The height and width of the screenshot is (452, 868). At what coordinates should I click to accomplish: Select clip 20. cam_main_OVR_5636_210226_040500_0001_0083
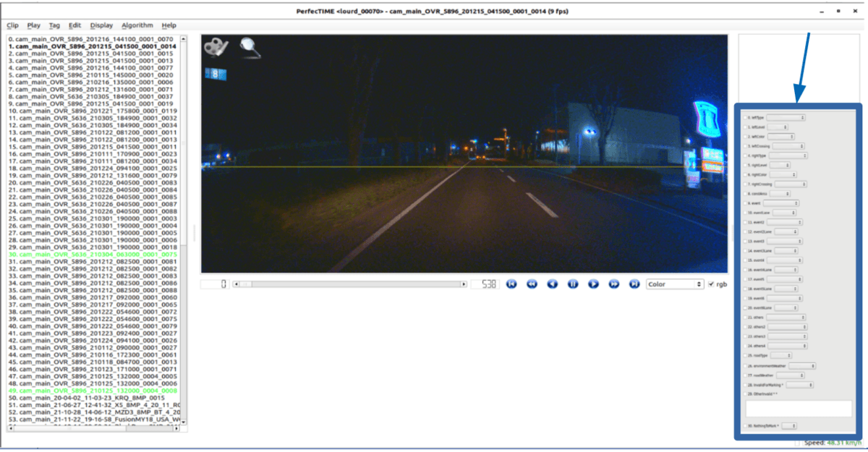coord(93,183)
